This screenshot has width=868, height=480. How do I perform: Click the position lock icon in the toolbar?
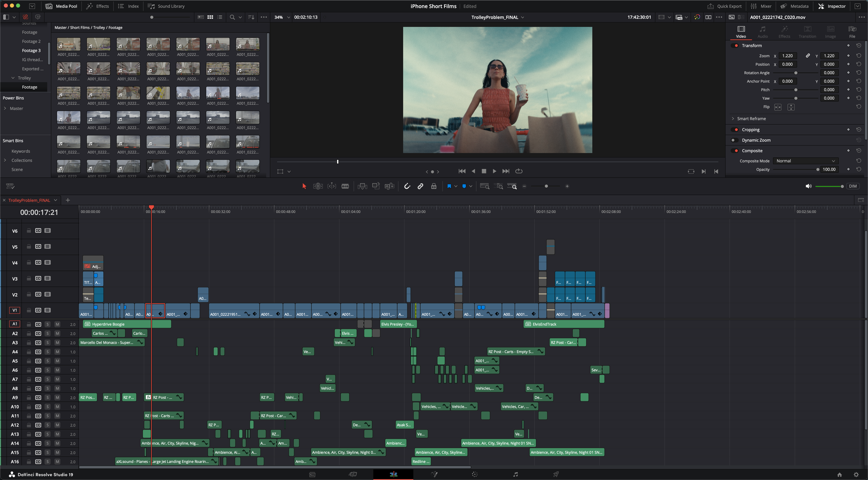click(x=434, y=186)
